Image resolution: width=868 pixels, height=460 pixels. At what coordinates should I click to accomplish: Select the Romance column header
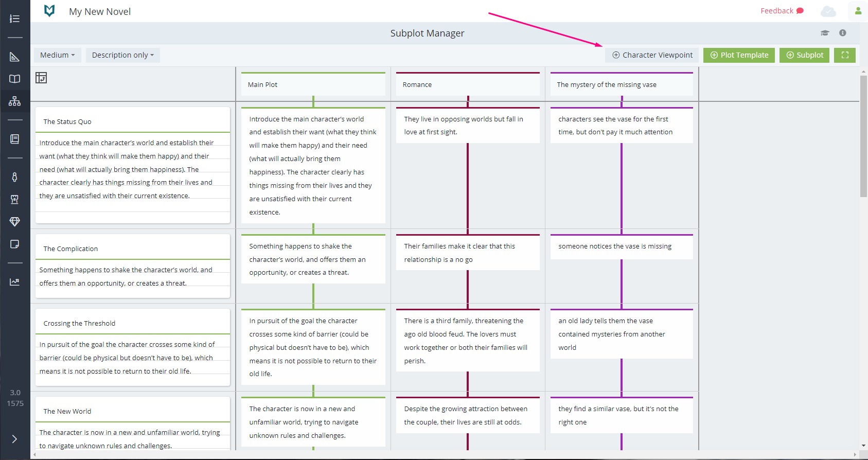tap(468, 84)
